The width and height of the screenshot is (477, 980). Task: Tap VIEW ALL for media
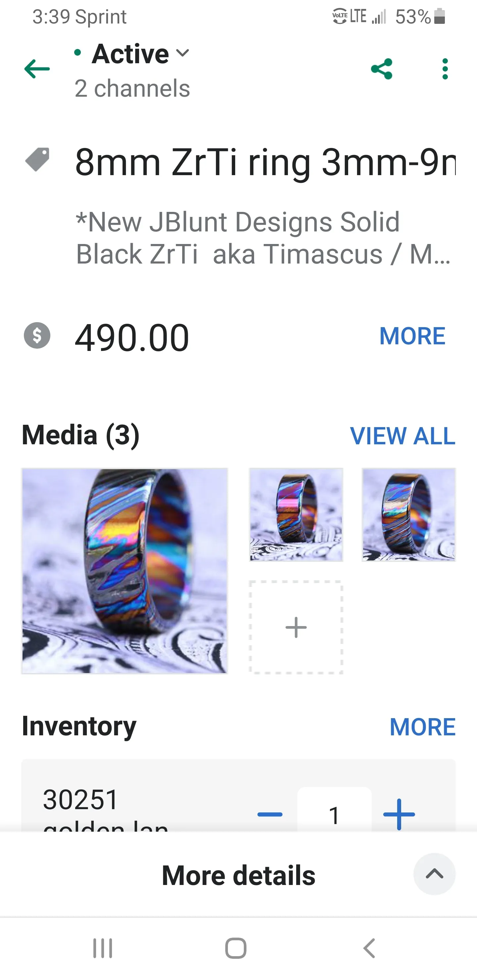403,436
